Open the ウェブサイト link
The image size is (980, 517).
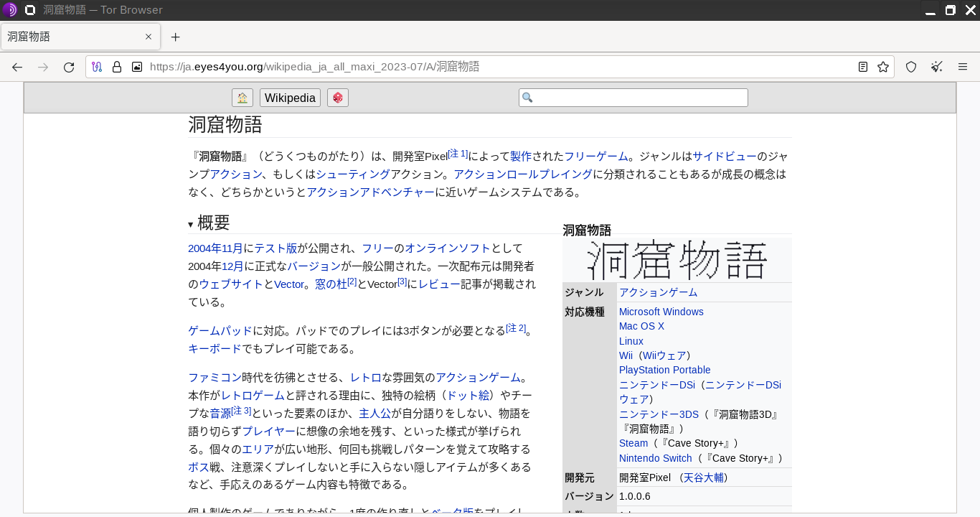(231, 284)
